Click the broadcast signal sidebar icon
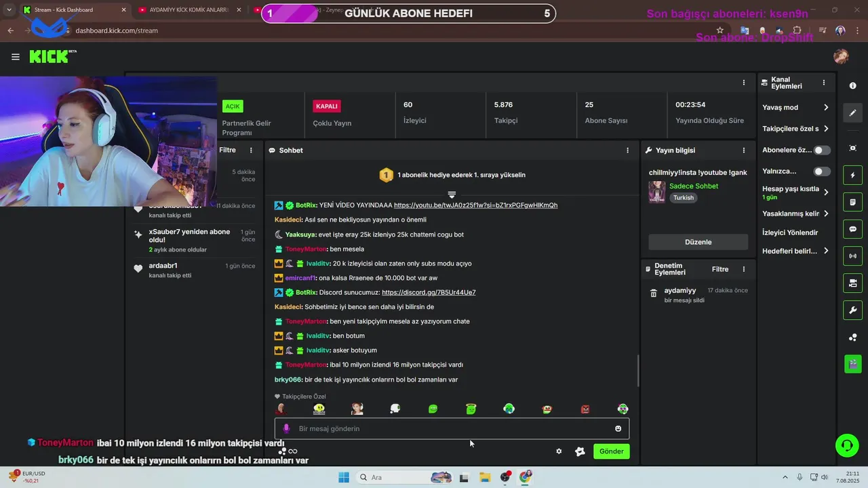The image size is (868, 488). tap(852, 256)
